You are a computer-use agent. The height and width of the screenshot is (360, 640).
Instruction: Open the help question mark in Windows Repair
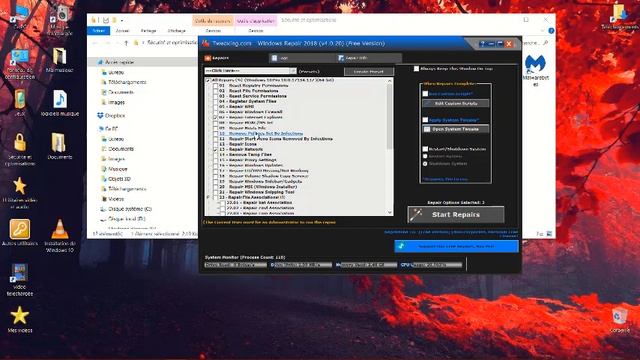(482, 44)
